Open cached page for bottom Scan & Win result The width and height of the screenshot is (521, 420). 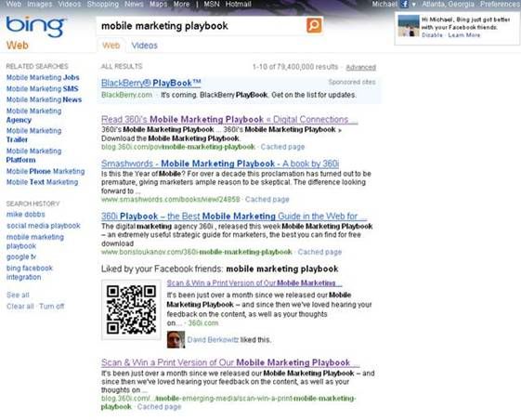pyautogui.click(x=159, y=407)
